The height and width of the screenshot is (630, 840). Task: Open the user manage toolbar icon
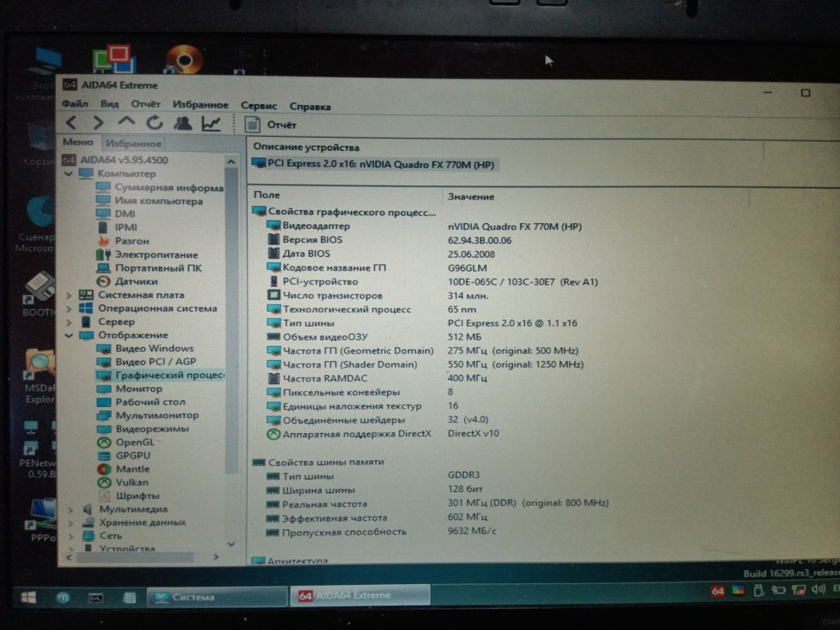click(x=183, y=124)
